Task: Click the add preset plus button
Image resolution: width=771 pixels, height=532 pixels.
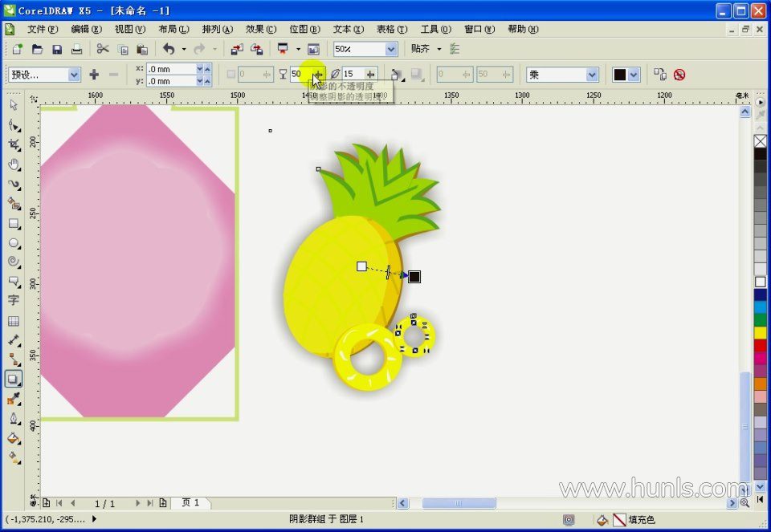Action: pyautogui.click(x=94, y=75)
